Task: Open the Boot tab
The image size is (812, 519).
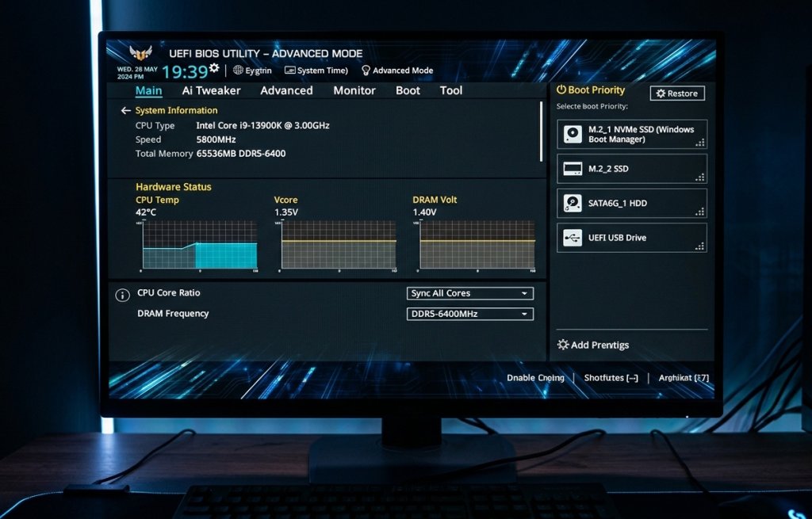Action: (408, 90)
